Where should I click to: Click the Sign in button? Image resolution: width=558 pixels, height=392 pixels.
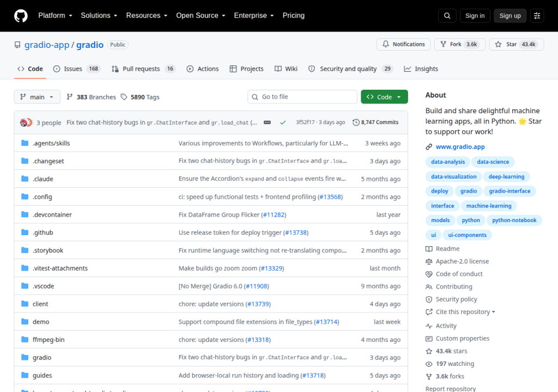pos(475,16)
